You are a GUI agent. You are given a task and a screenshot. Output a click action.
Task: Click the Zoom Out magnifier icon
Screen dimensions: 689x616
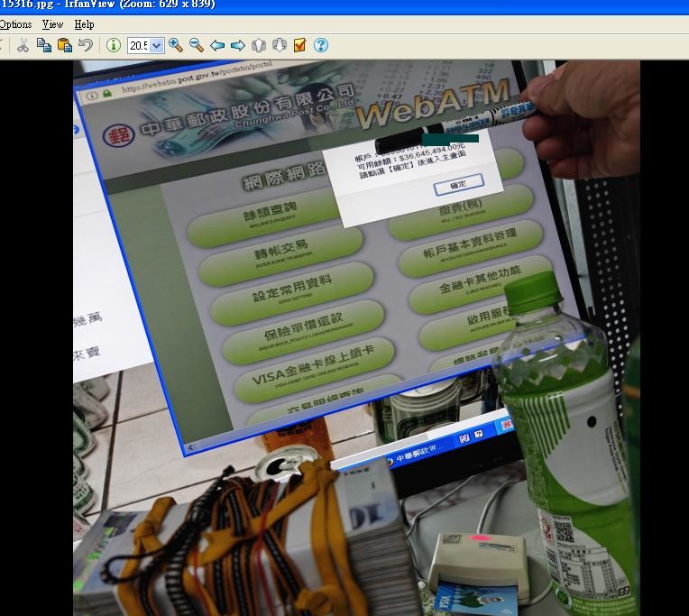(197, 45)
